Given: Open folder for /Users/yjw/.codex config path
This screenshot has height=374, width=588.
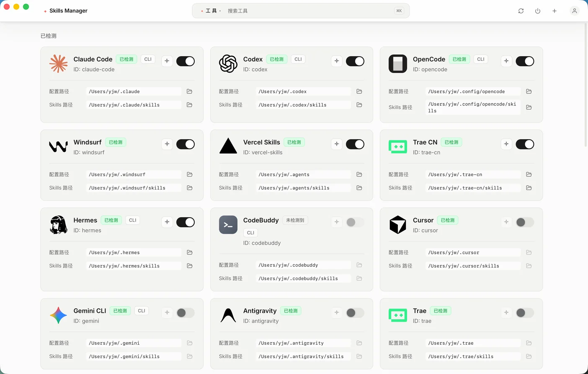Looking at the screenshot, I should point(359,91).
